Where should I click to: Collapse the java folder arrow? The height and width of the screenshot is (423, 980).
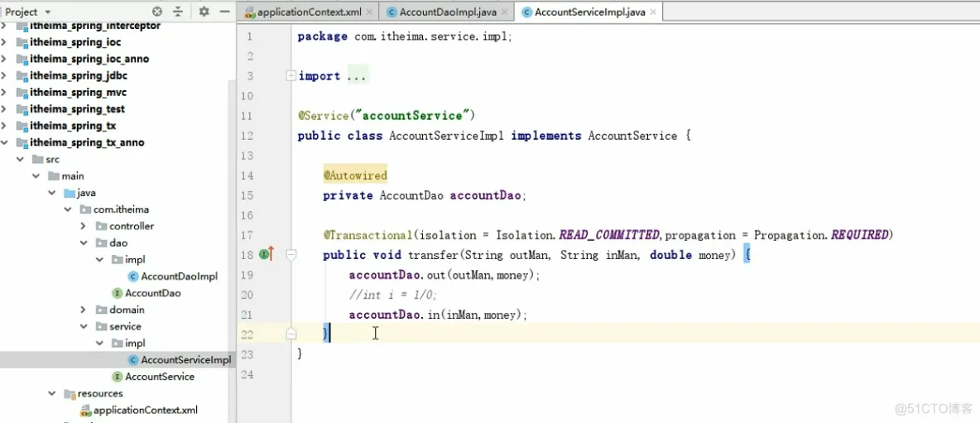pyautogui.click(x=52, y=192)
